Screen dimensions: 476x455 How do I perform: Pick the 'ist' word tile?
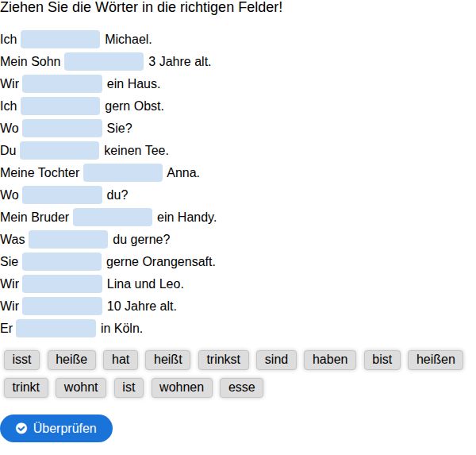tap(129, 388)
